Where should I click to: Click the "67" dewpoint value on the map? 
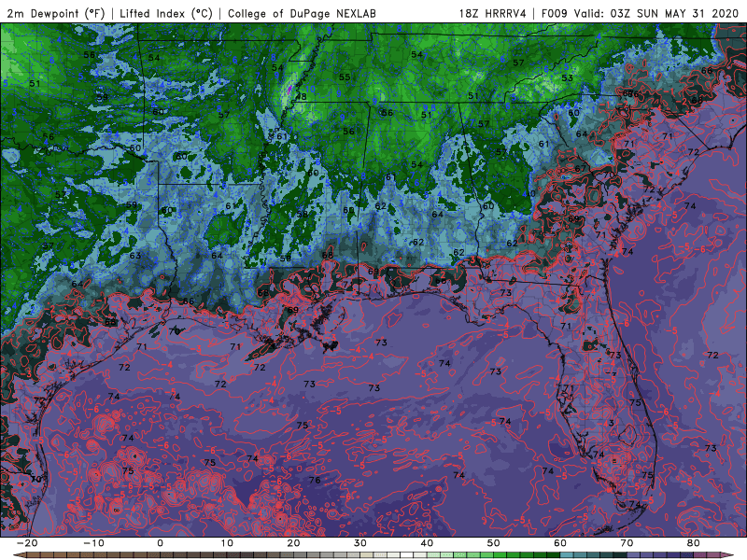click(x=580, y=169)
